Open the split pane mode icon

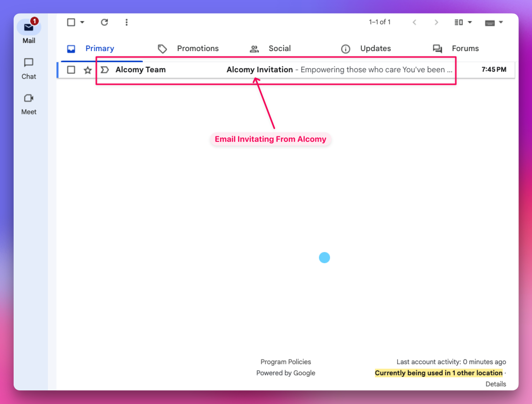[x=459, y=22]
